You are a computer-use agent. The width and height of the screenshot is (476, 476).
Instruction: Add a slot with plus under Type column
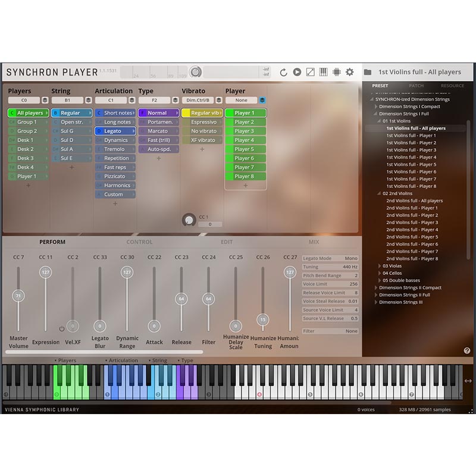pos(158,158)
